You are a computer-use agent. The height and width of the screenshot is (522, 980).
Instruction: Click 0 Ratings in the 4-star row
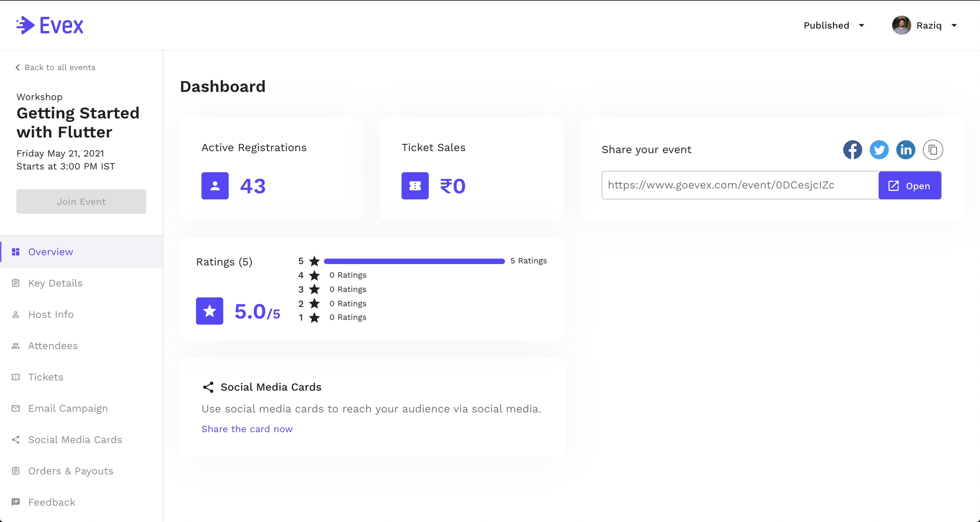point(348,275)
